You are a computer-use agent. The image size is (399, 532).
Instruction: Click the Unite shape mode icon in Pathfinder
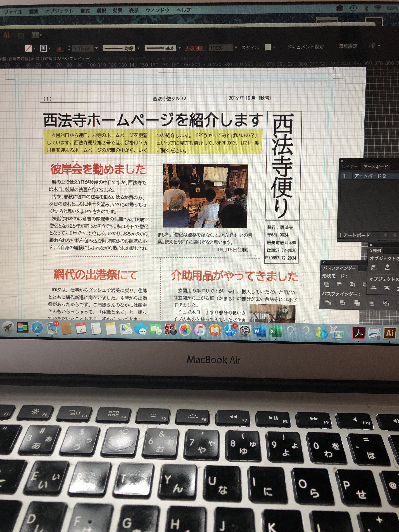tap(327, 284)
